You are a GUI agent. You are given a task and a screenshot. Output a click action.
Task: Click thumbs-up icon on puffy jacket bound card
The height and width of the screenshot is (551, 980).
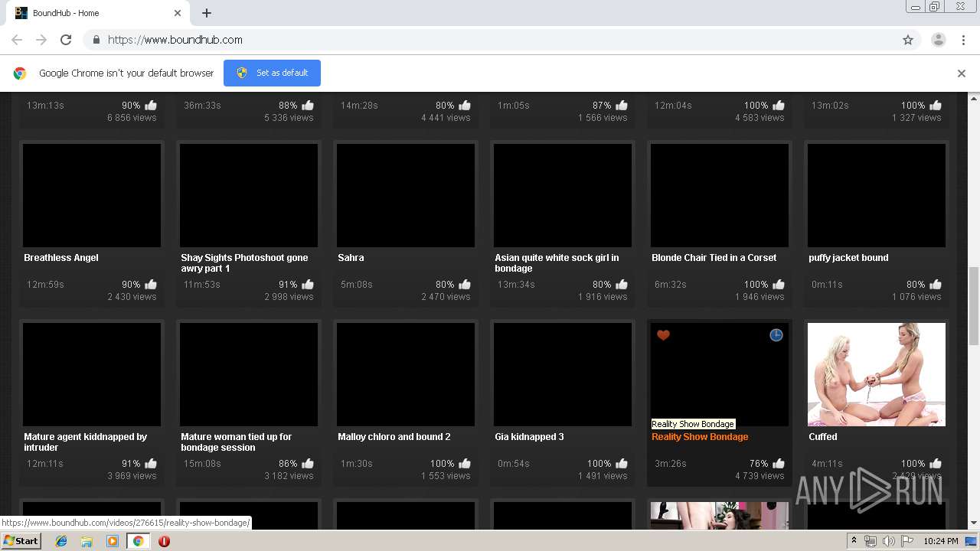pyautogui.click(x=936, y=285)
